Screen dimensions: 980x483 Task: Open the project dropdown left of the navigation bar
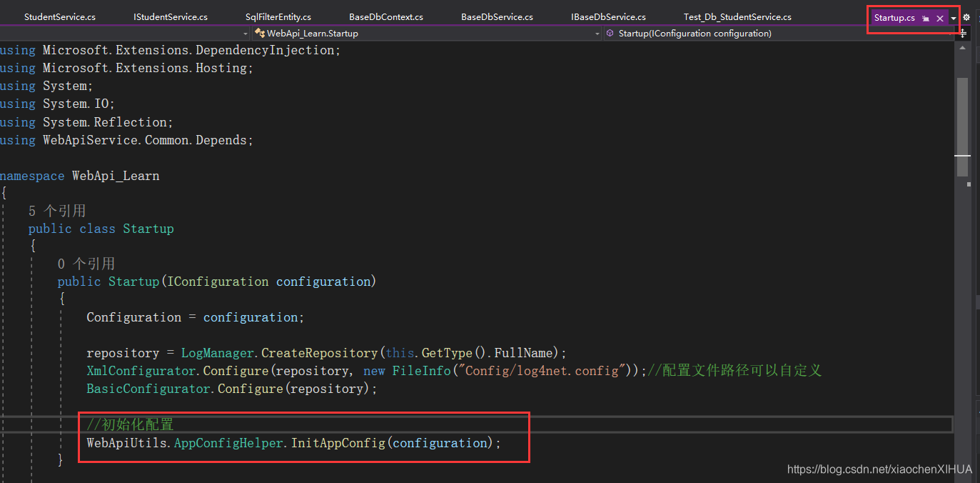(246, 33)
